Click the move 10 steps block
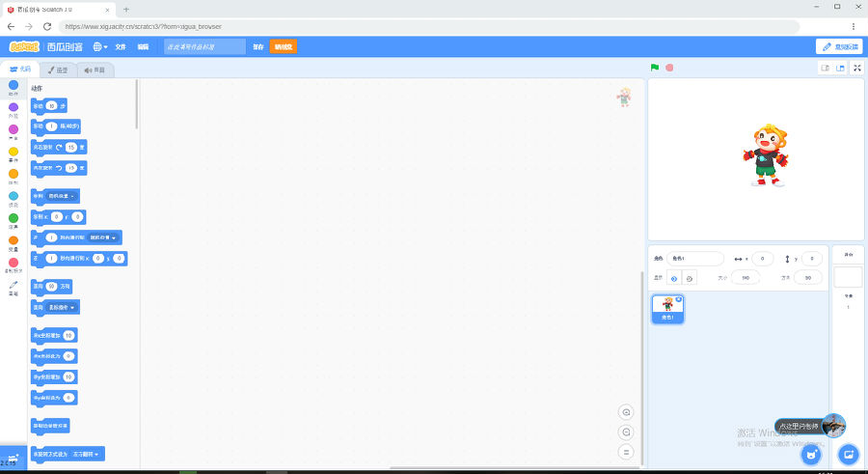This screenshot has height=474, width=868. [49, 106]
